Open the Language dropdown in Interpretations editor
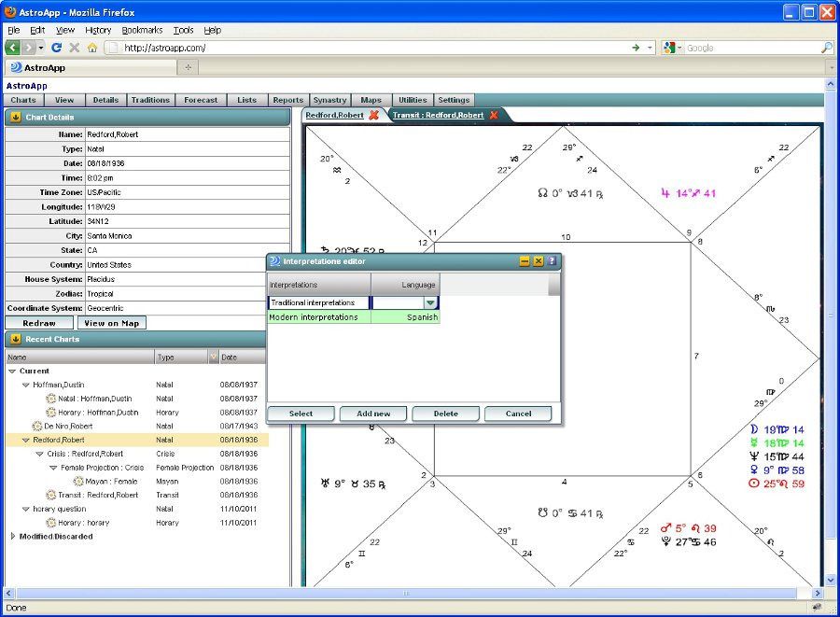840x617 pixels. point(430,302)
